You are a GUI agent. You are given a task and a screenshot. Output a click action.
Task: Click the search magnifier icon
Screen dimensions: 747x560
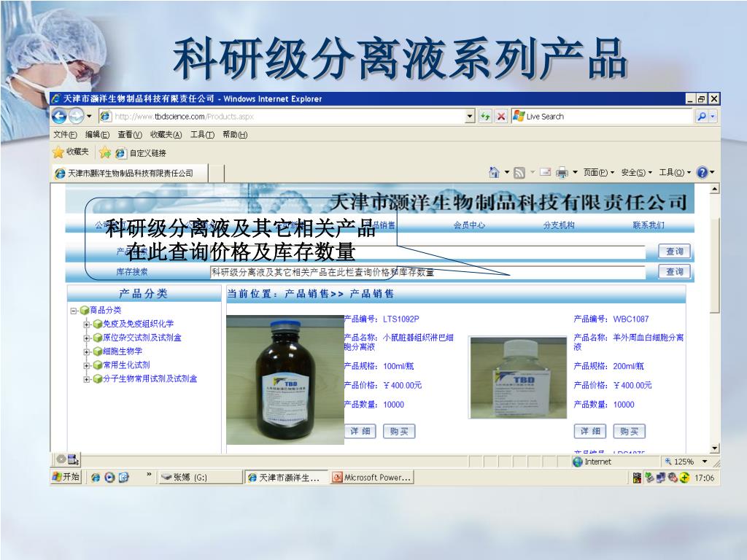(701, 116)
